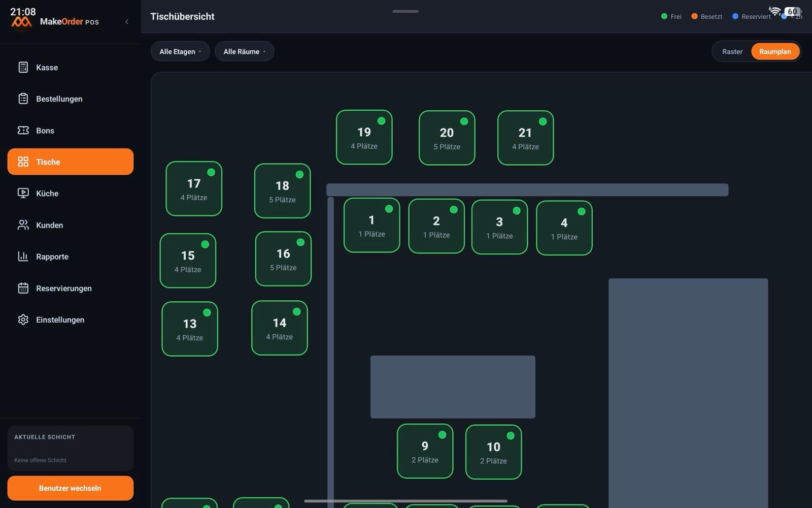
Task: Click the Rapporte bar chart icon
Action: (x=23, y=256)
